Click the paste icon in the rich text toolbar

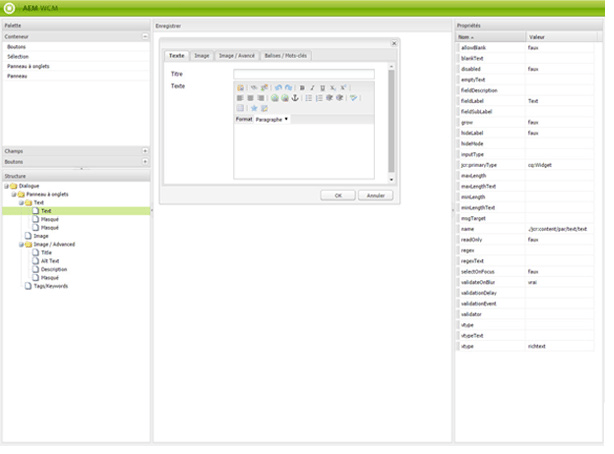pos(240,88)
